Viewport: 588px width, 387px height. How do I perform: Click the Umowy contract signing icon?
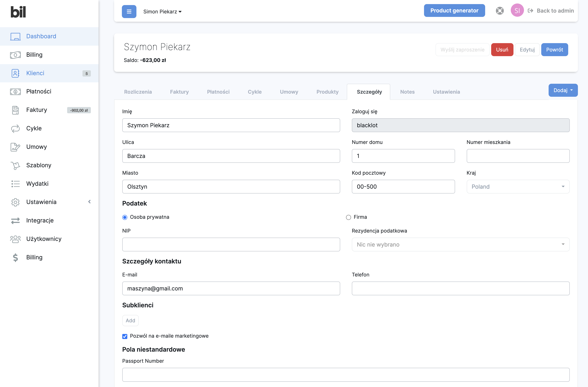click(x=15, y=147)
